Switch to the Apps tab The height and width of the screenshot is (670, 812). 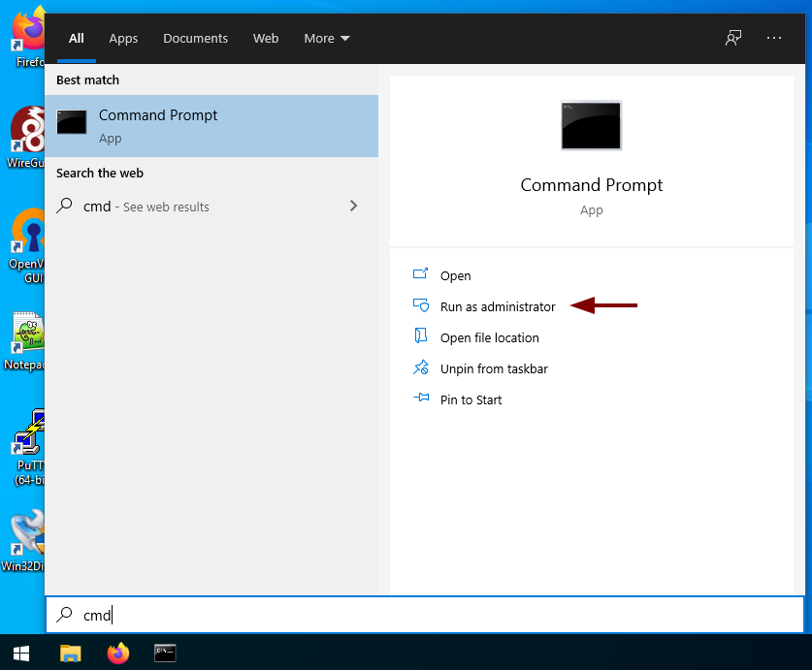pyautogui.click(x=123, y=39)
